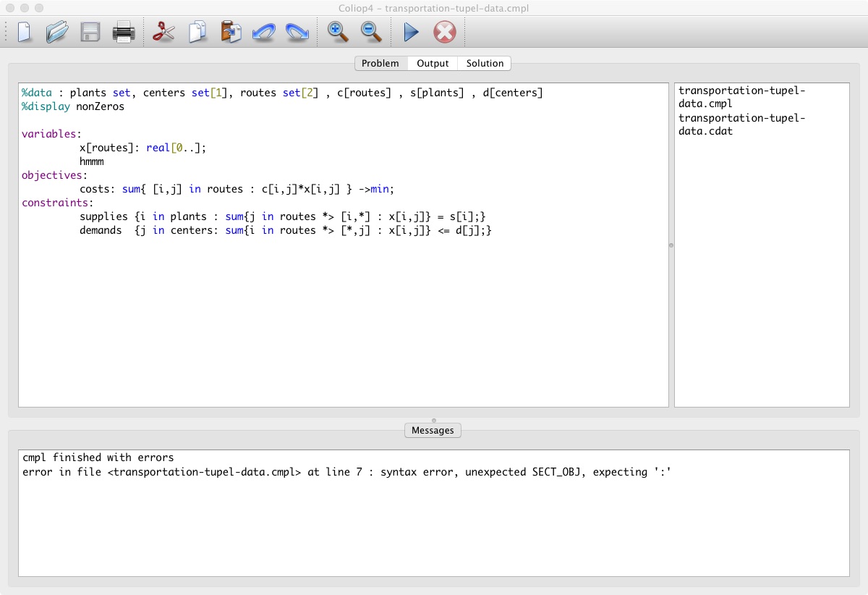This screenshot has height=595, width=868.
Task: Select transportation-tupel-data.cmpl in the file list
Action: pos(741,97)
